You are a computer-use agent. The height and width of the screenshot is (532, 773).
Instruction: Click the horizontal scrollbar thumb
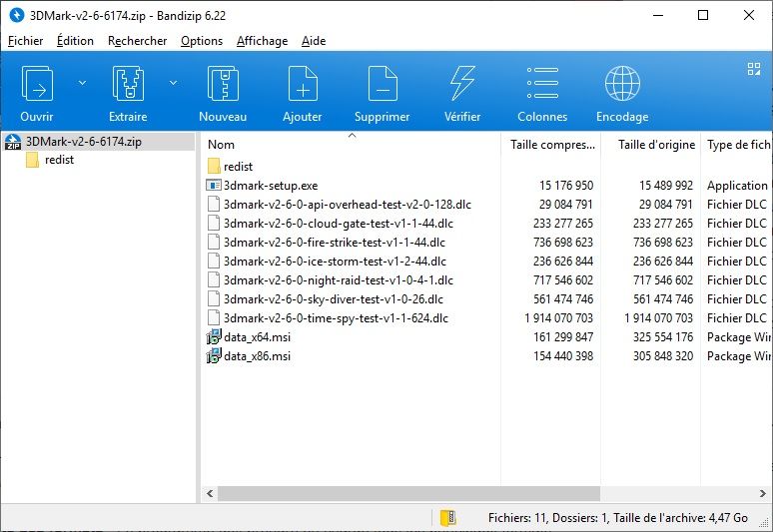pos(408,493)
